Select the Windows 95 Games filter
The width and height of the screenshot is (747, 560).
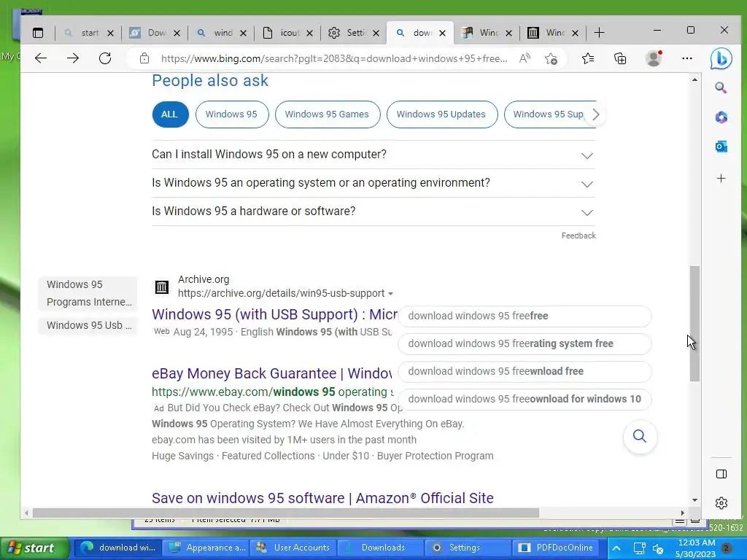pyautogui.click(x=328, y=114)
